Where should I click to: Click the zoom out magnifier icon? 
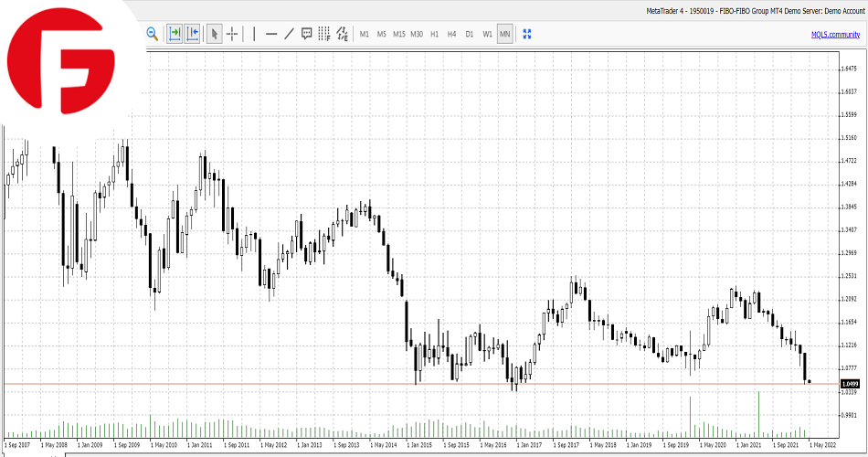click(153, 34)
